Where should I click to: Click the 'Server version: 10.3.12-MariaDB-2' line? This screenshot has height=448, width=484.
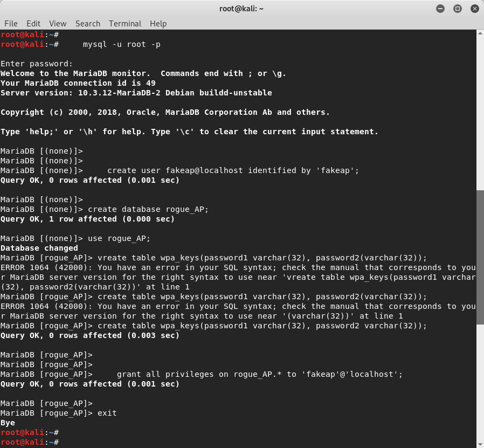136,93
